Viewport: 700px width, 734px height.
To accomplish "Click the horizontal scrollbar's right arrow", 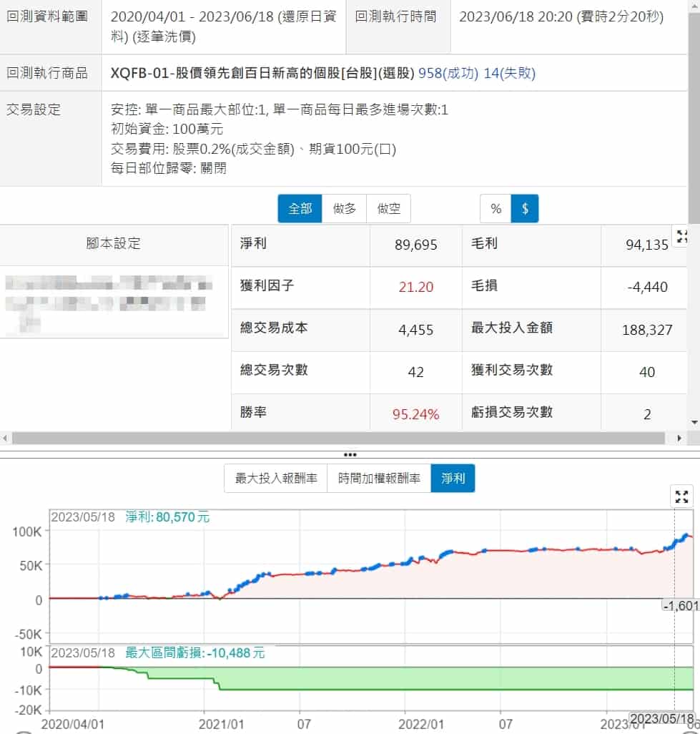I will 680,438.
